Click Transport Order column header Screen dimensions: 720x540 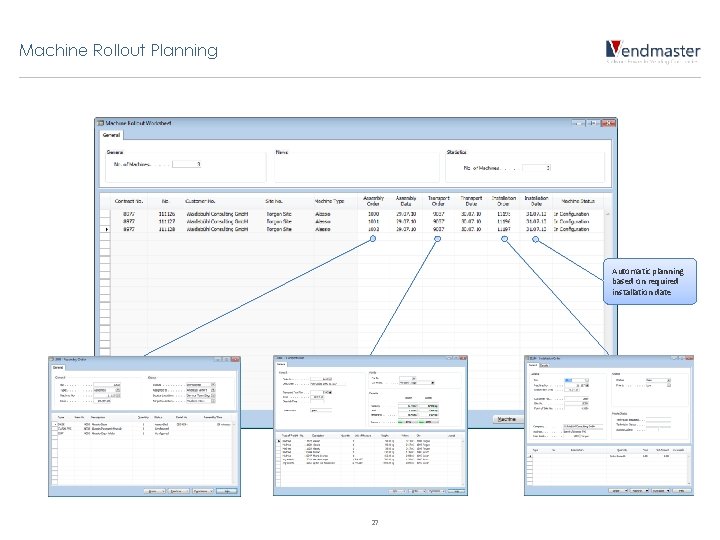click(439, 201)
